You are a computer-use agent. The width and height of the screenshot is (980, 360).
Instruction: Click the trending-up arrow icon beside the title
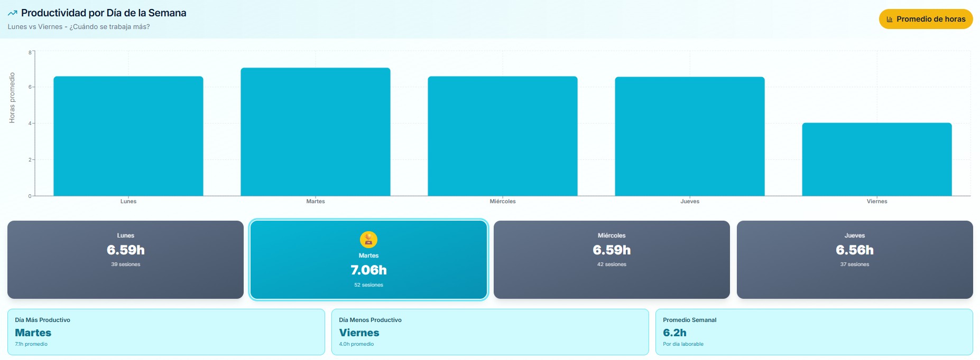point(12,13)
